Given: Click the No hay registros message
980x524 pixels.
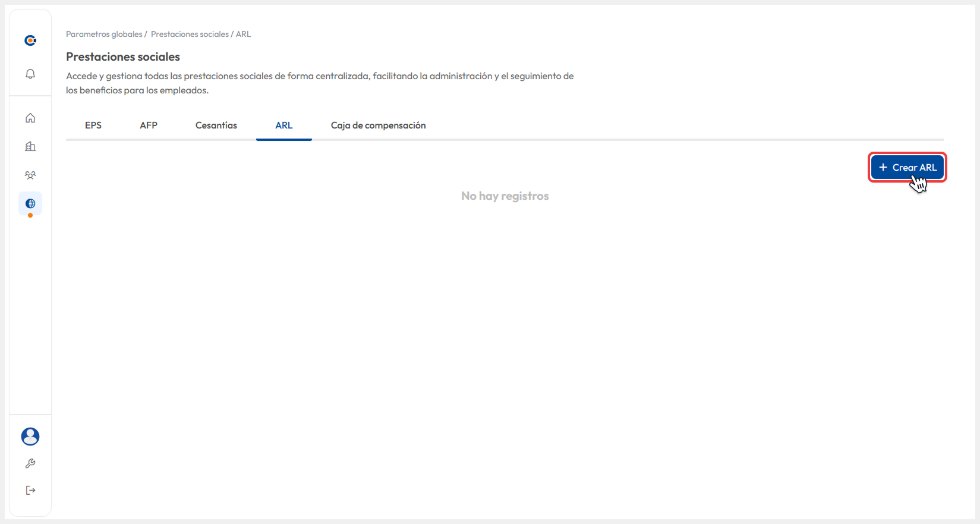Looking at the screenshot, I should click(505, 196).
